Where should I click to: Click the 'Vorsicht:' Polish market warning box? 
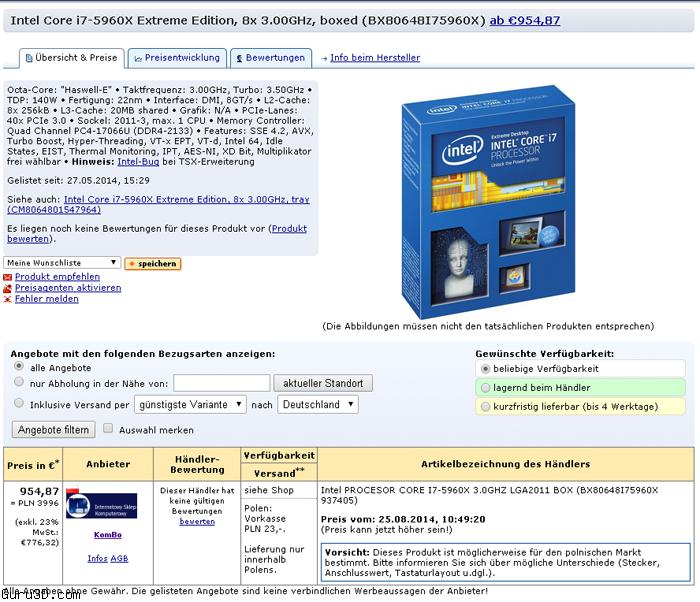(x=505, y=562)
